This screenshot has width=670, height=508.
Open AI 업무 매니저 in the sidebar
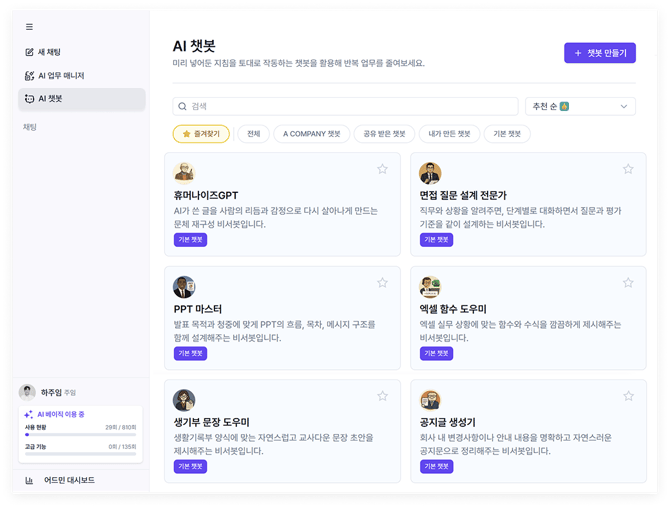[x=82, y=76]
